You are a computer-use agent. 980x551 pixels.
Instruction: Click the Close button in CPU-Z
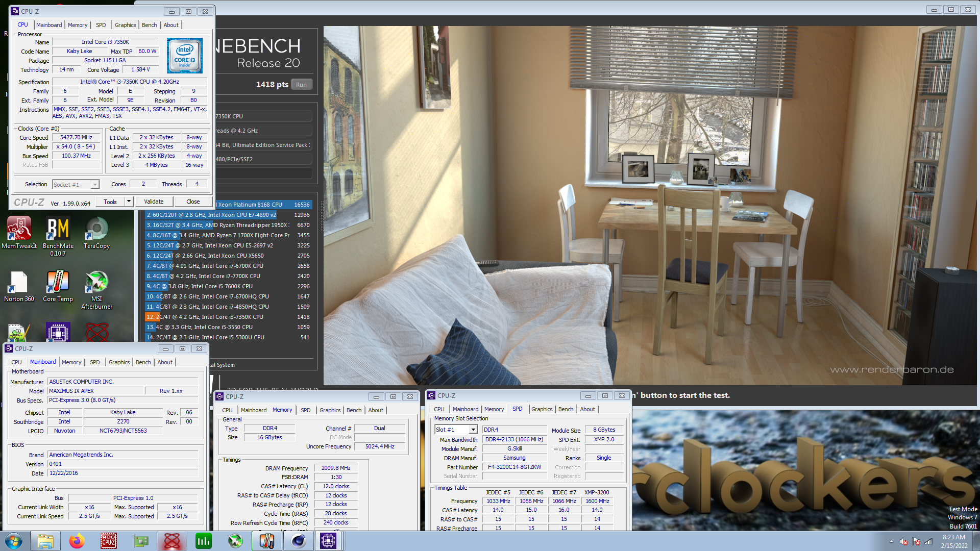click(193, 202)
